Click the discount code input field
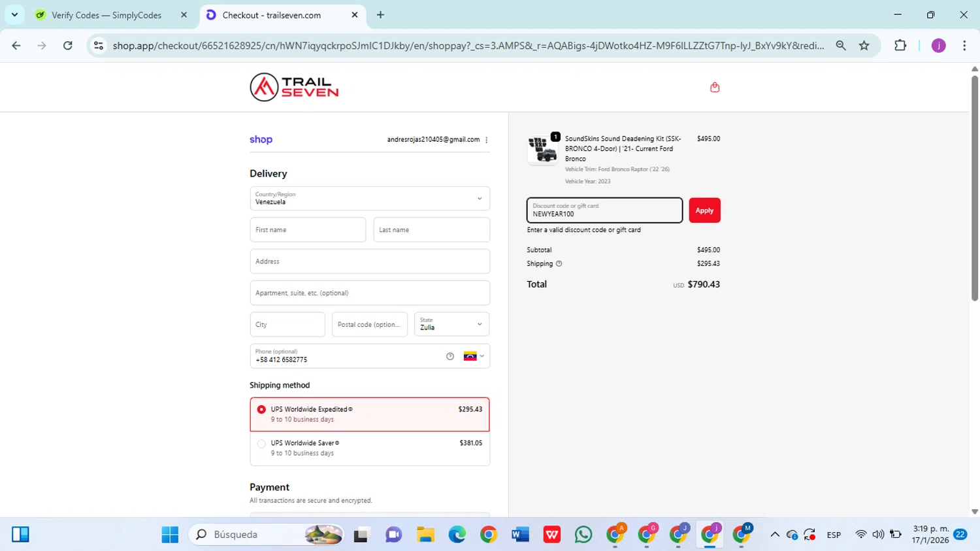 pyautogui.click(x=605, y=210)
